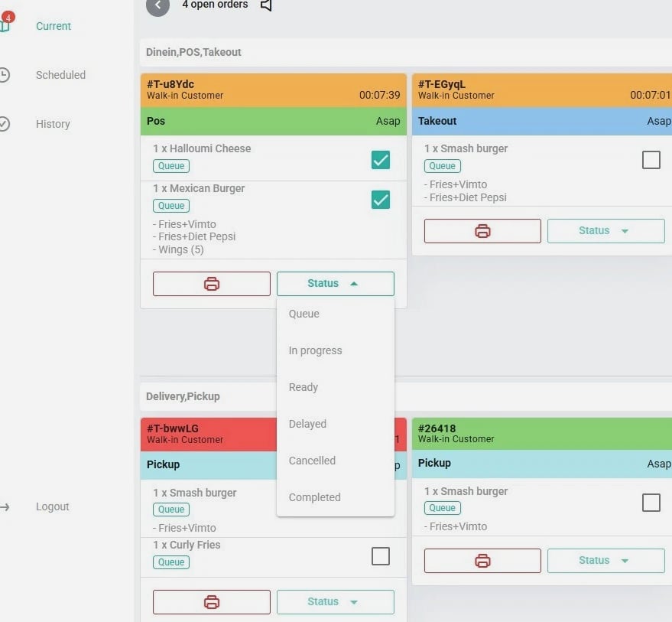Select 'In progress' from the status menu
Viewport: 672px width, 622px height.
pyautogui.click(x=315, y=350)
